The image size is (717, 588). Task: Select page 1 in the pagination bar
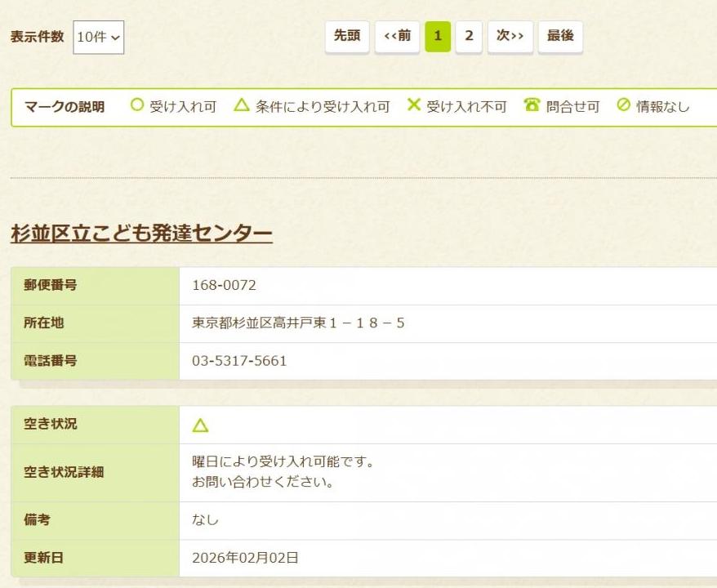coord(438,36)
